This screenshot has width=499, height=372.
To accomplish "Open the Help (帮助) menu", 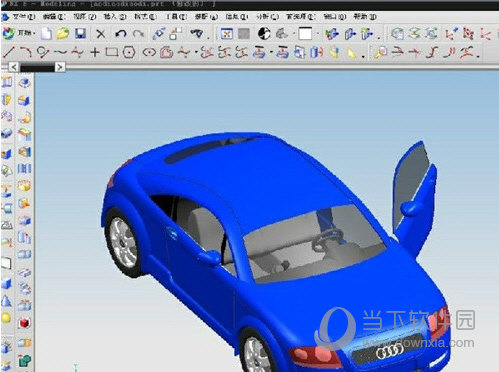I will [x=365, y=16].
